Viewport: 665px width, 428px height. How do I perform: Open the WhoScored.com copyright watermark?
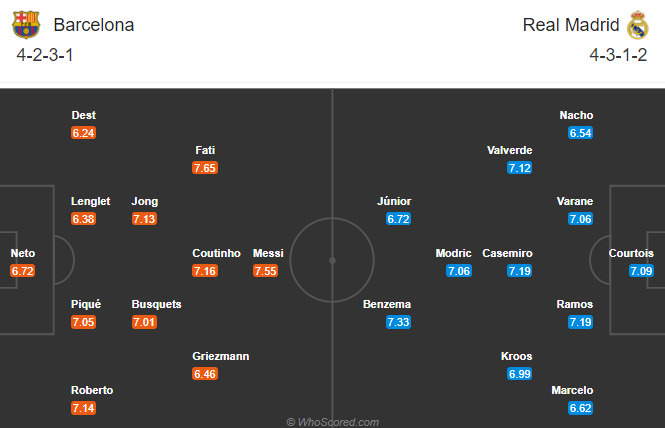(333, 422)
